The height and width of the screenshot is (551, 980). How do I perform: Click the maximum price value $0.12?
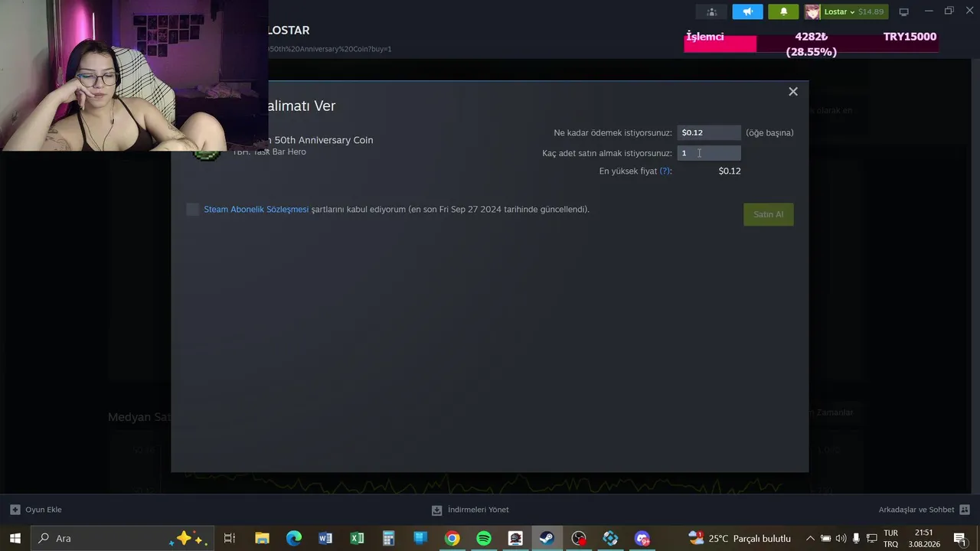tap(730, 171)
